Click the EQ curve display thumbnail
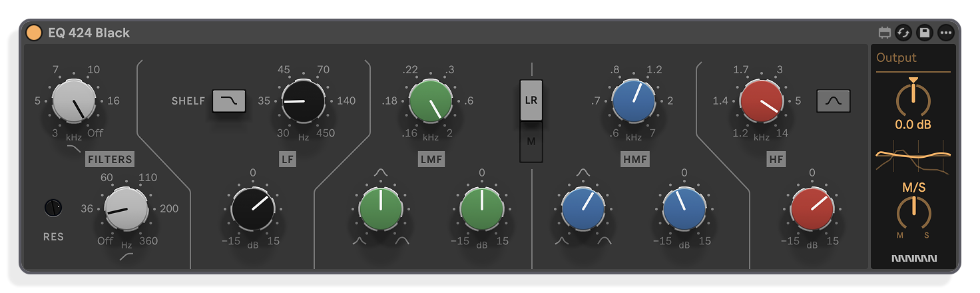The width and height of the screenshot is (980, 293). (913, 157)
